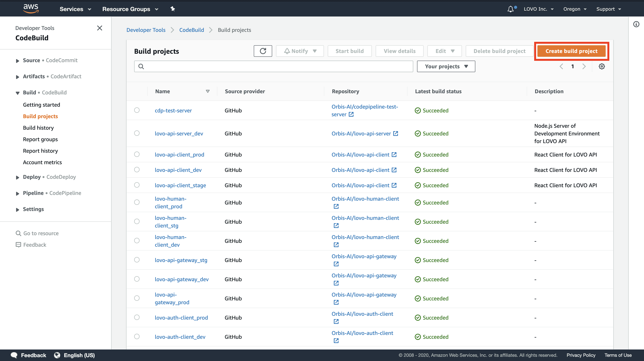
Task: Open Privacy Policy footer link
Action: [x=581, y=355]
